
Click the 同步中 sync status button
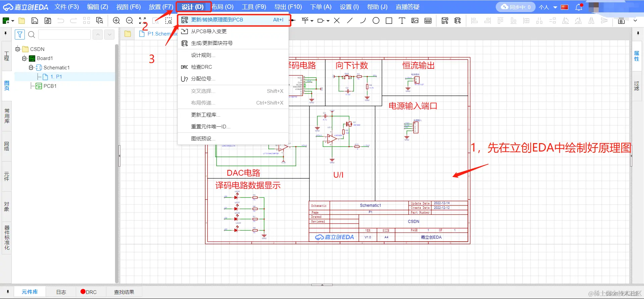(516, 7)
